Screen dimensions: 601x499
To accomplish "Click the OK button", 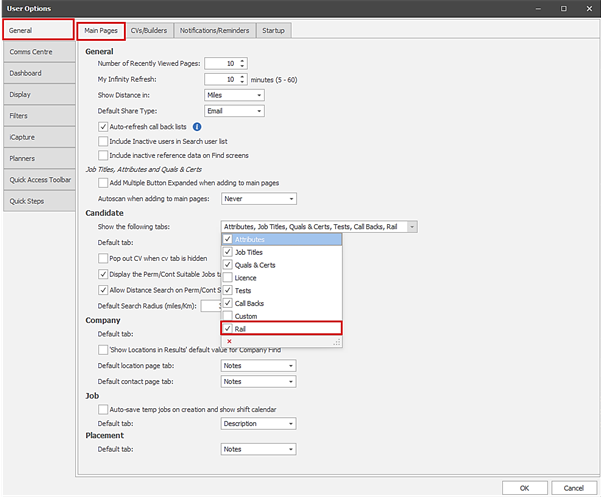I will (524, 488).
